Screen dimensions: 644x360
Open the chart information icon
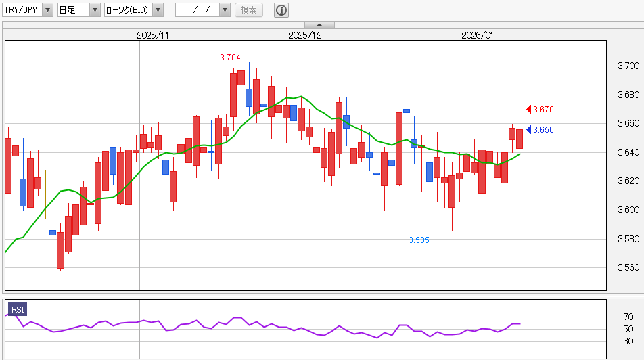click(281, 10)
